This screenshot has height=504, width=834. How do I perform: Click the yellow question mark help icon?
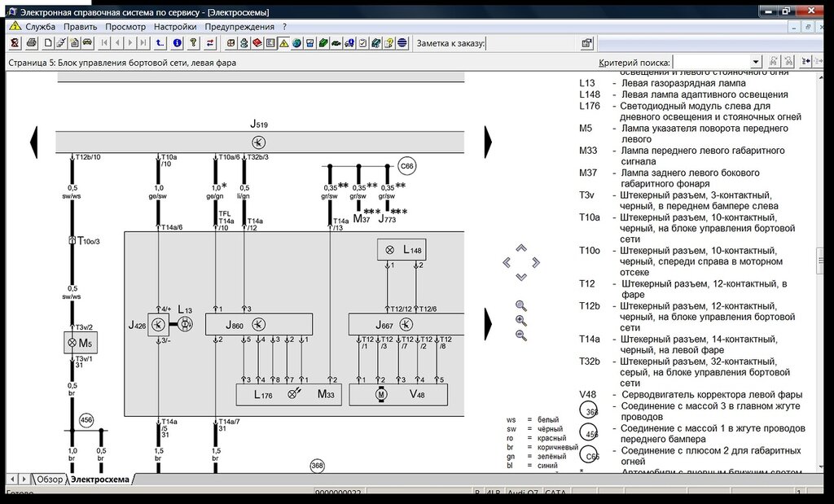point(194,43)
